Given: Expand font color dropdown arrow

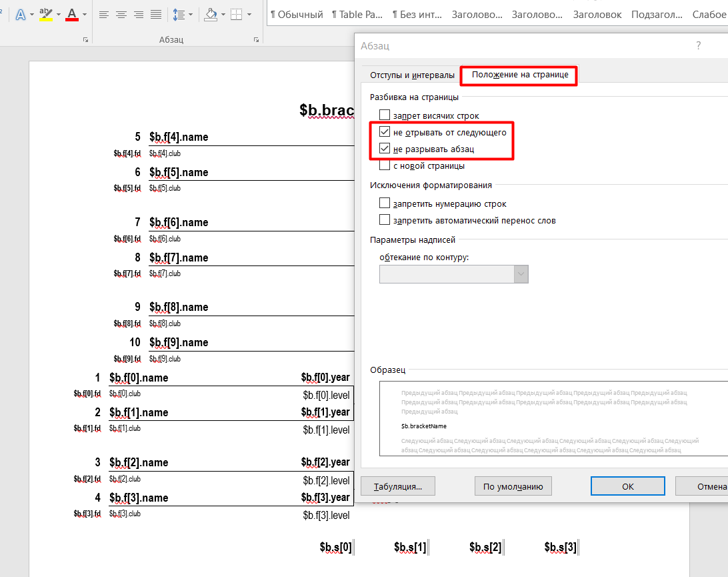Looking at the screenshot, I should [85, 15].
